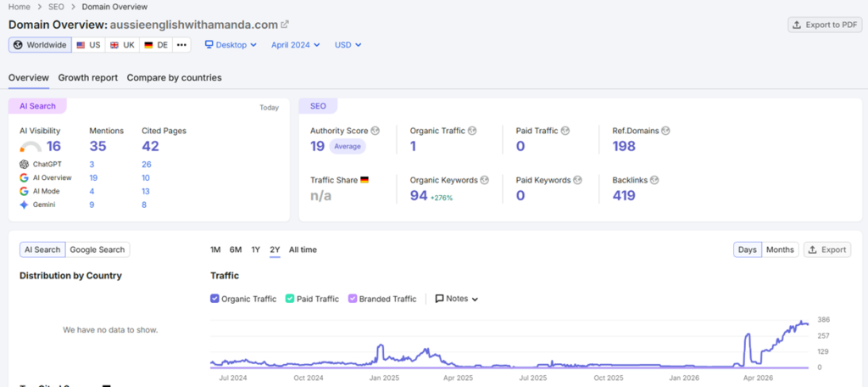
Task: Click the Export to PDF button
Action: [825, 25]
